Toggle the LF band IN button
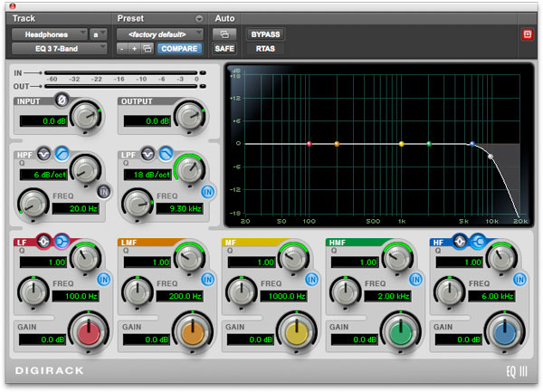This screenshot has height=392, width=543. click(x=103, y=279)
